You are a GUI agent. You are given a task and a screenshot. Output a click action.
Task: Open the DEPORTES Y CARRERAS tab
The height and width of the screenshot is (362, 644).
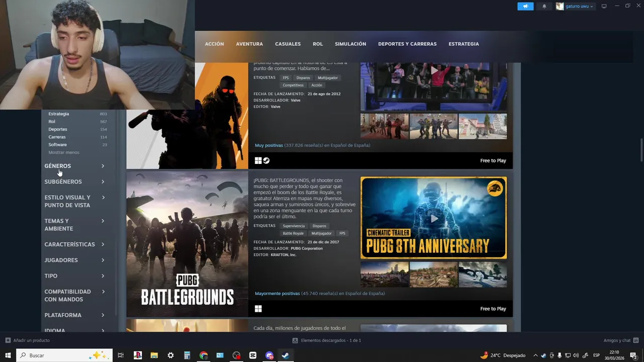coord(408,44)
